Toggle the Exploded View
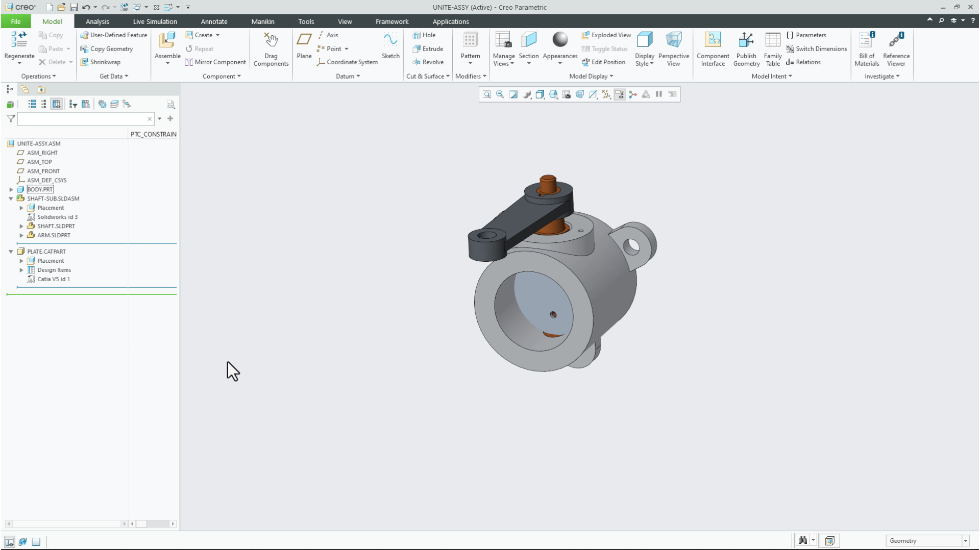The width and height of the screenshot is (980, 550). tap(606, 35)
